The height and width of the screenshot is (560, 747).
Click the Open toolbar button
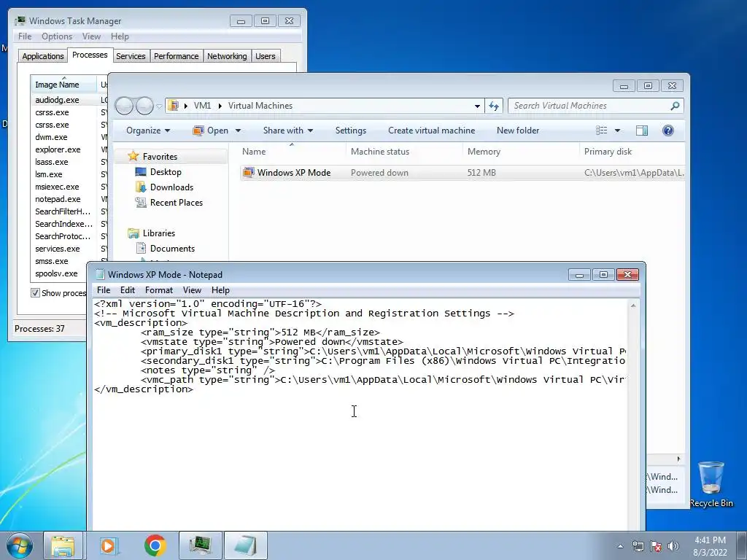pyautogui.click(x=211, y=131)
